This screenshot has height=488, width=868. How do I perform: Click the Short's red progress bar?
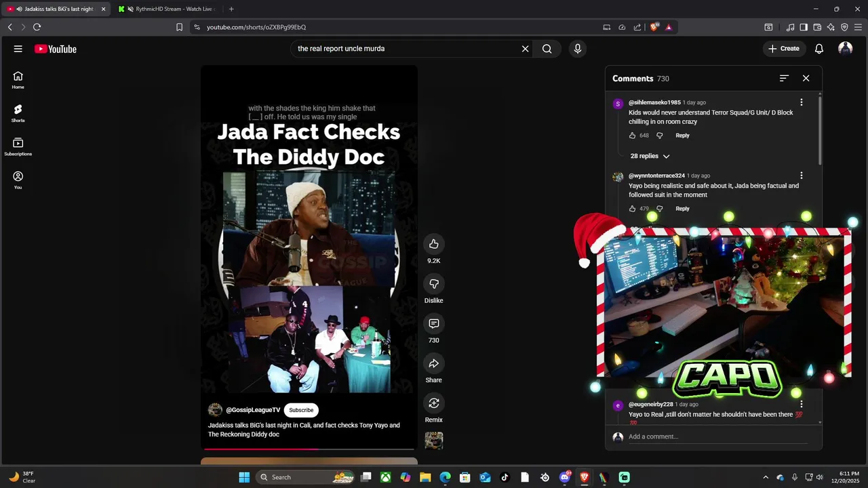(309, 449)
